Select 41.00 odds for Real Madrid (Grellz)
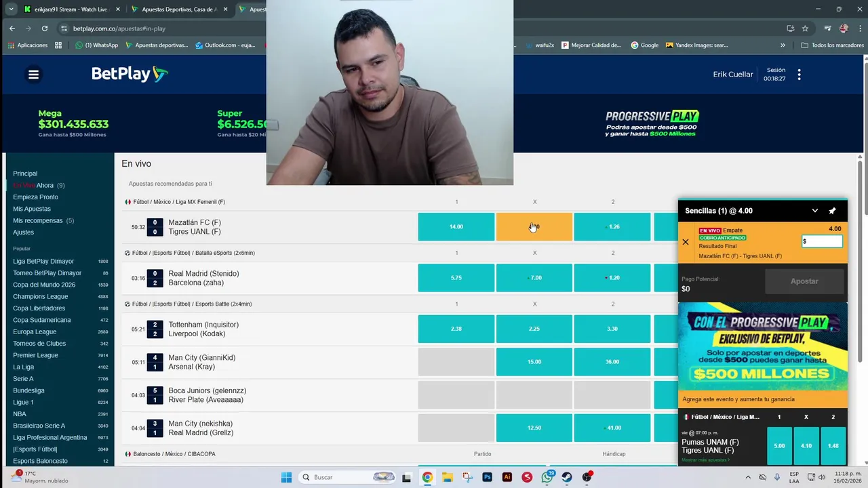The width and height of the screenshot is (868, 488). [x=612, y=428]
